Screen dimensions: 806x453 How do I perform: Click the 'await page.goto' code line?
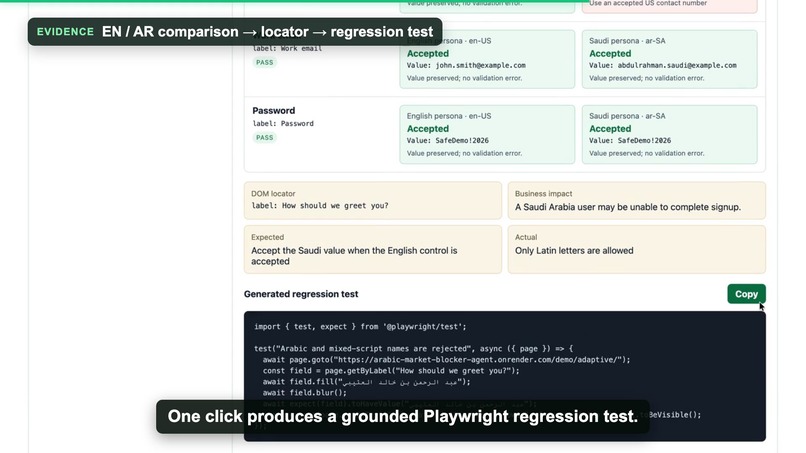pyautogui.click(x=446, y=360)
